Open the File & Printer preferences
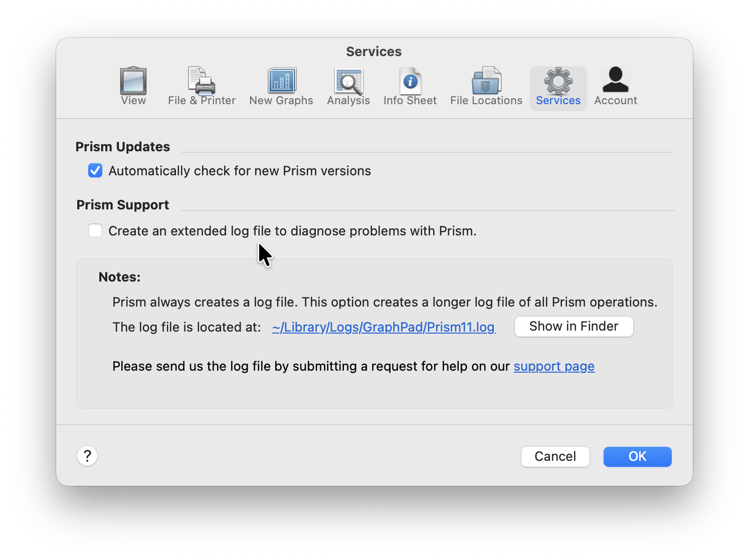Image resolution: width=749 pixels, height=560 pixels. (202, 87)
